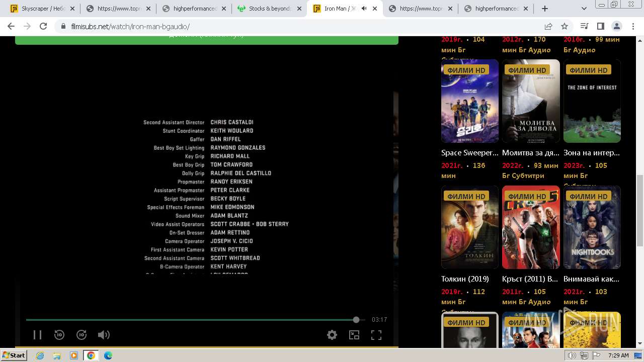Open Кръст (2011) movie poster

pyautogui.click(x=531, y=227)
